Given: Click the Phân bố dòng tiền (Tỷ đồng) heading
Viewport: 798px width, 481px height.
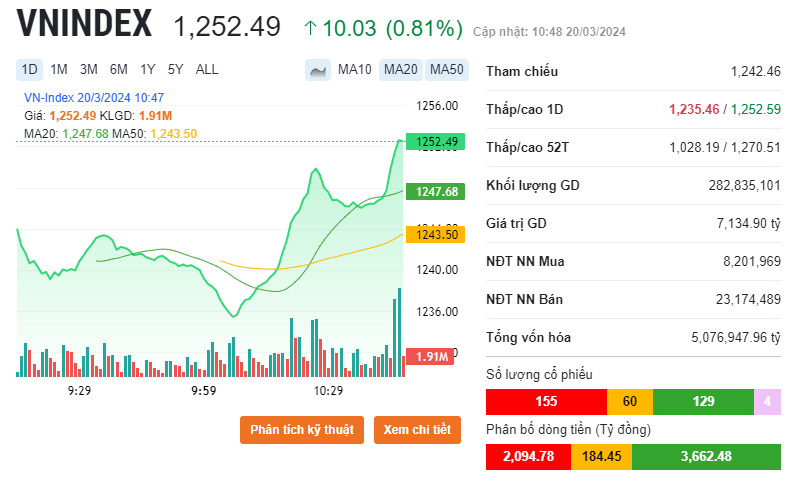Looking at the screenshot, I should (x=568, y=430).
